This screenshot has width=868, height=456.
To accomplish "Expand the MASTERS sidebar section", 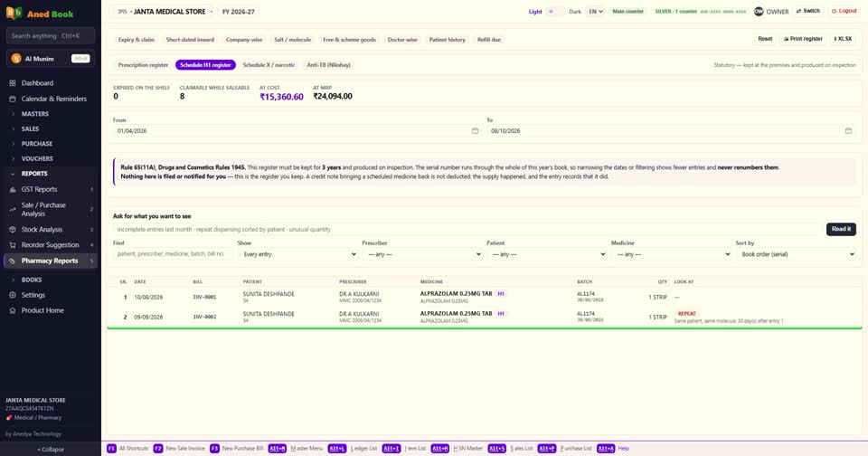I will pos(50,114).
